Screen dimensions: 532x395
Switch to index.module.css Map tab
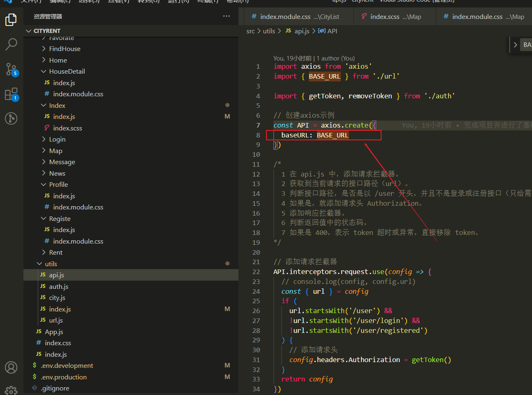[484, 16]
